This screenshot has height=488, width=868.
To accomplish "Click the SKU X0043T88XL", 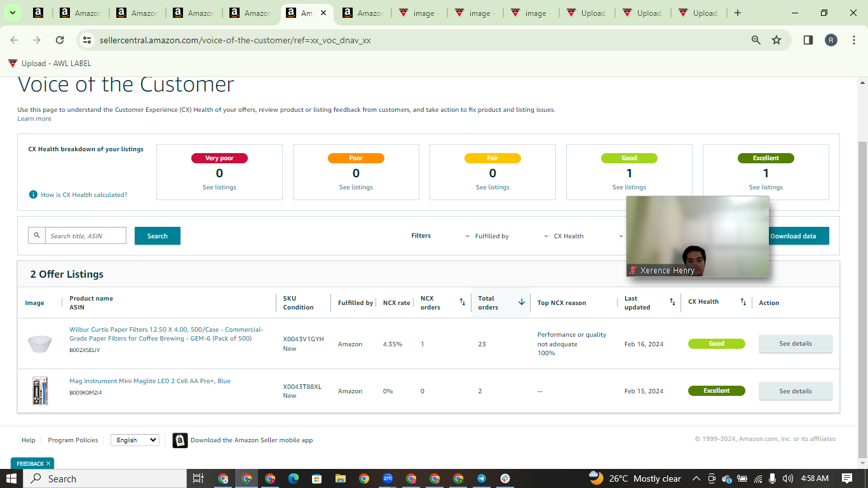I will coord(302,387).
